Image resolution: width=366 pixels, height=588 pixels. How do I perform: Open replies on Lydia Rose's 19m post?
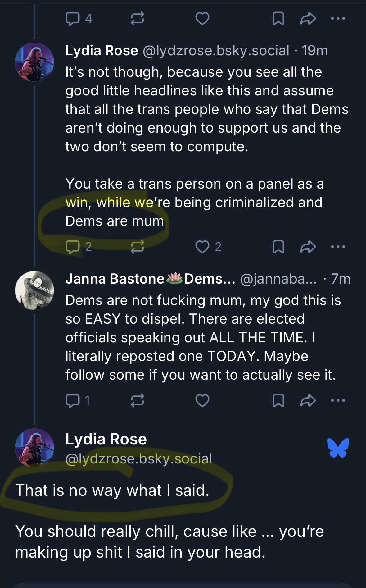click(x=73, y=247)
